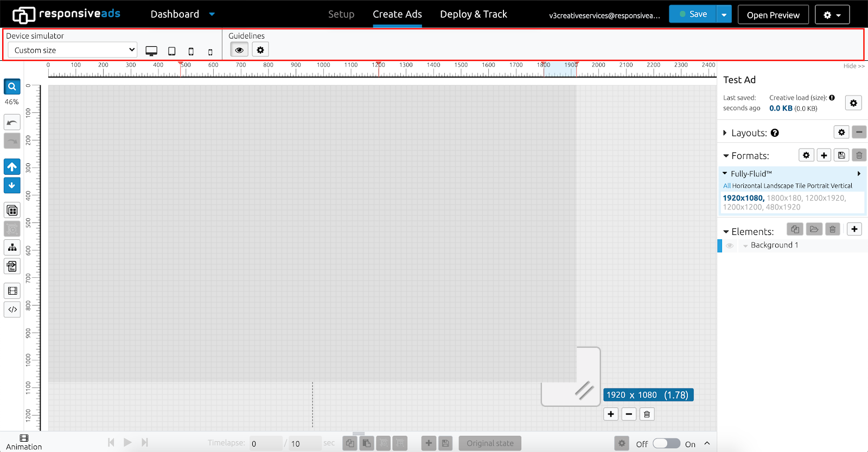Screen dimensions: 868x452
Task: Hide the right side panel
Action: pos(854,66)
